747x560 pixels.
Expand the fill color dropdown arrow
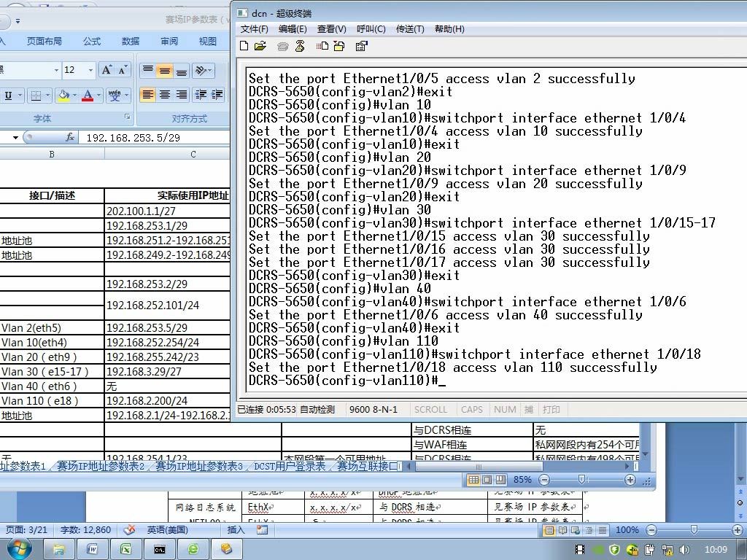coord(75,96)
